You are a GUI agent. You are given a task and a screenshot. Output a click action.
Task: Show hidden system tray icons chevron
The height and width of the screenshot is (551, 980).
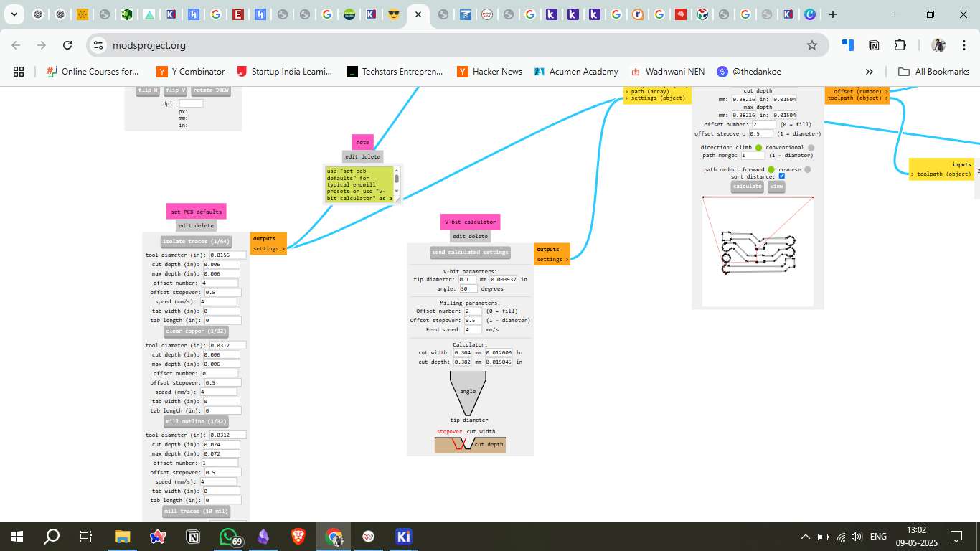(x=806, y=537)
